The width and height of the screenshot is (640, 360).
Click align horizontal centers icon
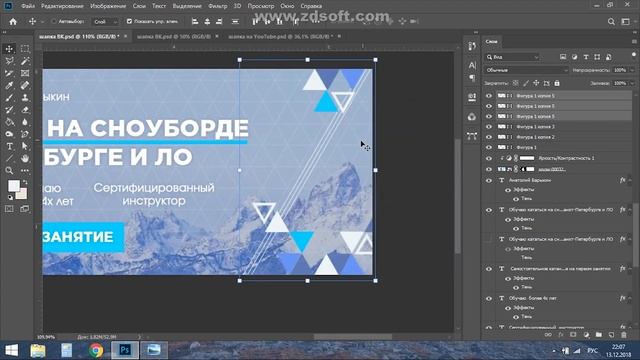point(207,22)
